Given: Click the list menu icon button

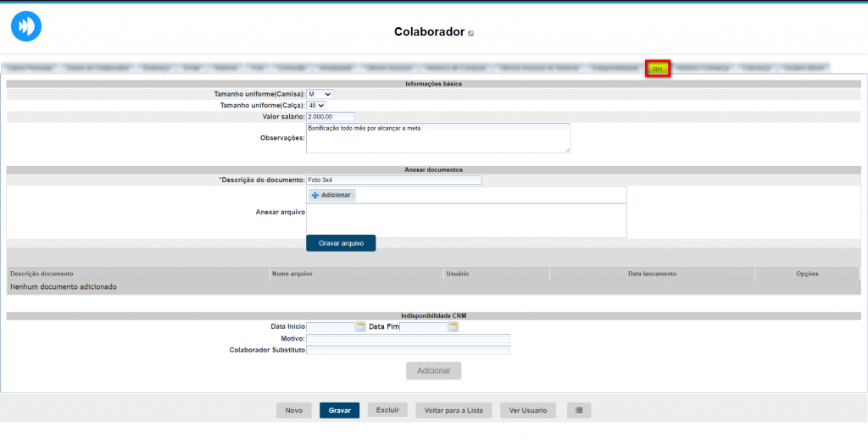Looking at the screenshot, I should [579, 410].
